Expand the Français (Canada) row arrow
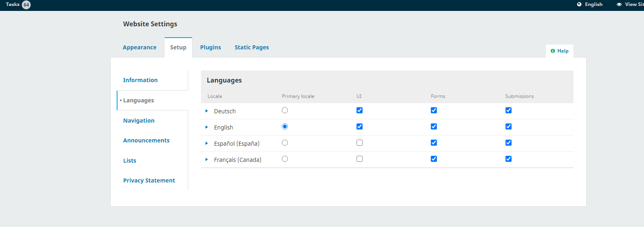The height and width of the screenshot is (227, 644). (206, 159)
